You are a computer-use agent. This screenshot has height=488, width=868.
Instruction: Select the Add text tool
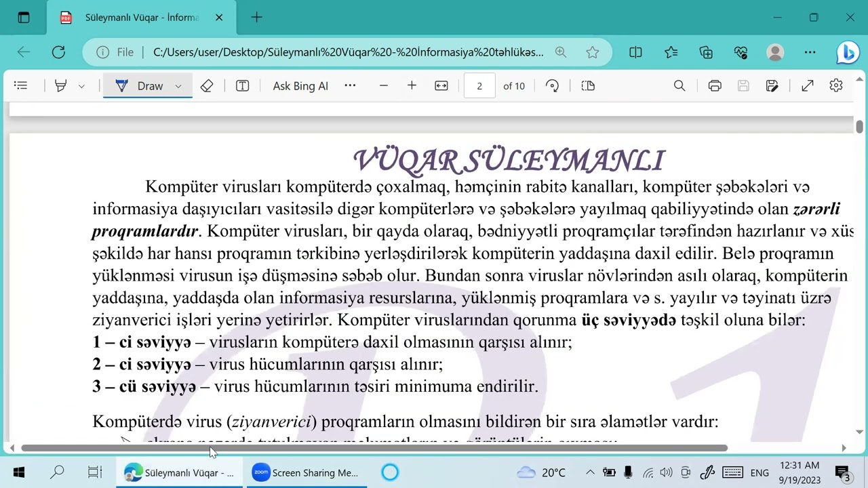[242, 85]
